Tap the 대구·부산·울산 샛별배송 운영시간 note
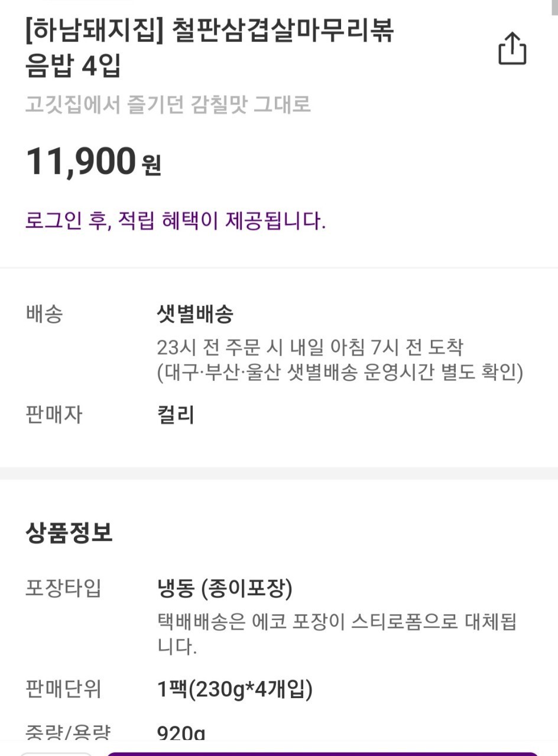The height and width of the screenshot is (756, 558). (x=340, y=373)
